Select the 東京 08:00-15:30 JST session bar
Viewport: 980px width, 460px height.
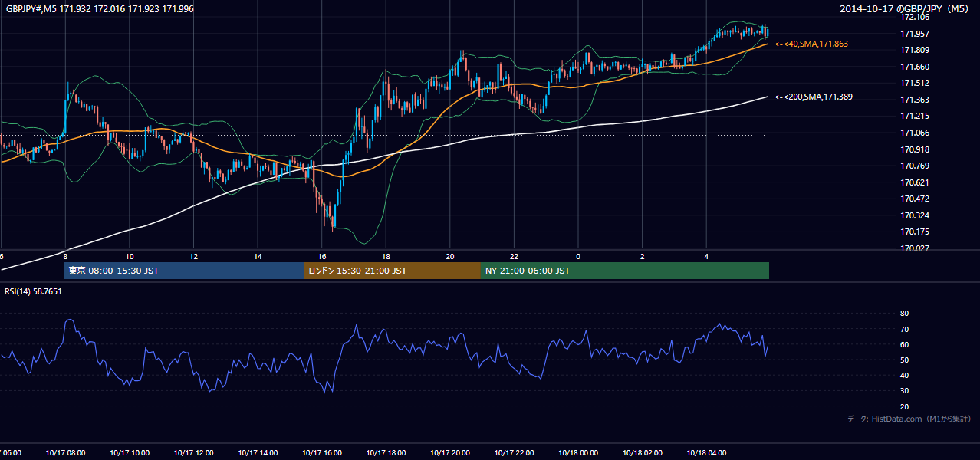184,271
